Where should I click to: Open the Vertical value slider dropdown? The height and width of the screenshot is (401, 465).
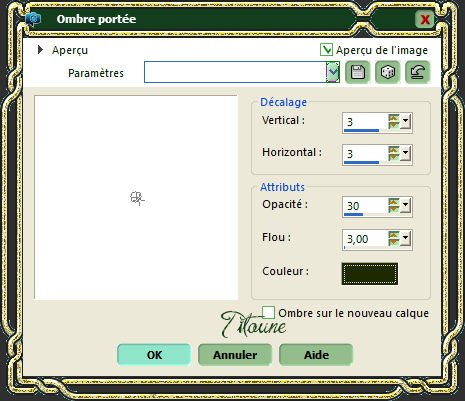405,122
